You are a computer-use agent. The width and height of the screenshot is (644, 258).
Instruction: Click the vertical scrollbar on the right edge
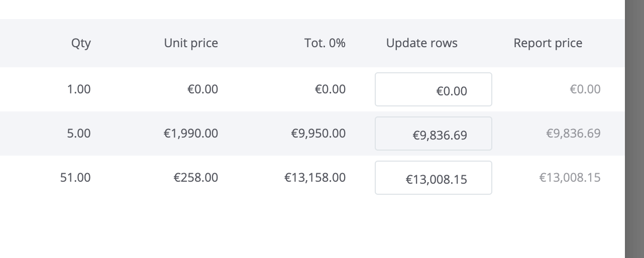tap(634, 129)
